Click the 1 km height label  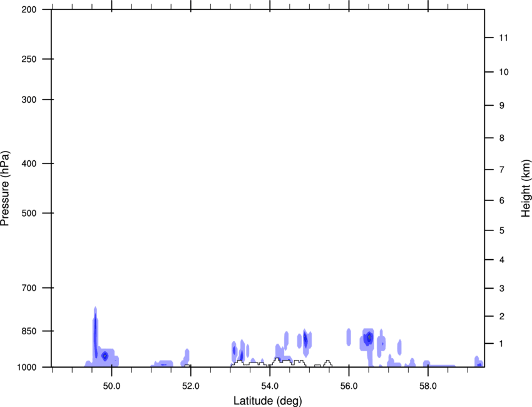coord(501,344)
